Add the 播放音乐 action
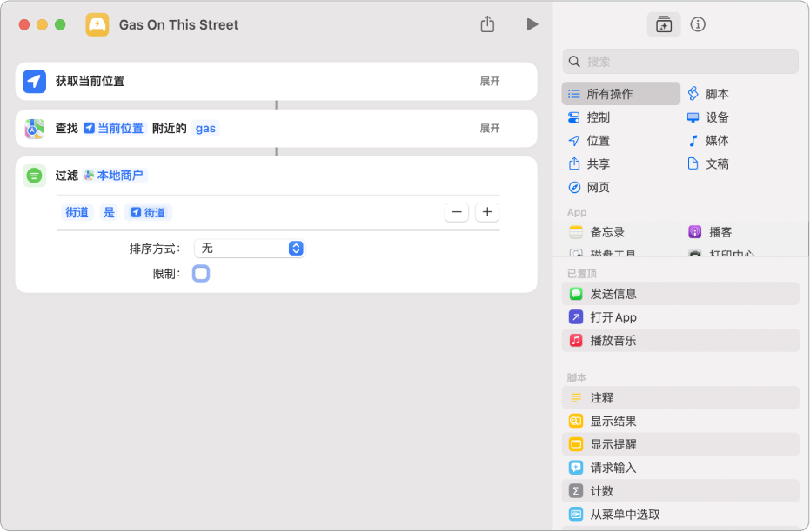Screen dimensions: 810x532 [680, 340]
